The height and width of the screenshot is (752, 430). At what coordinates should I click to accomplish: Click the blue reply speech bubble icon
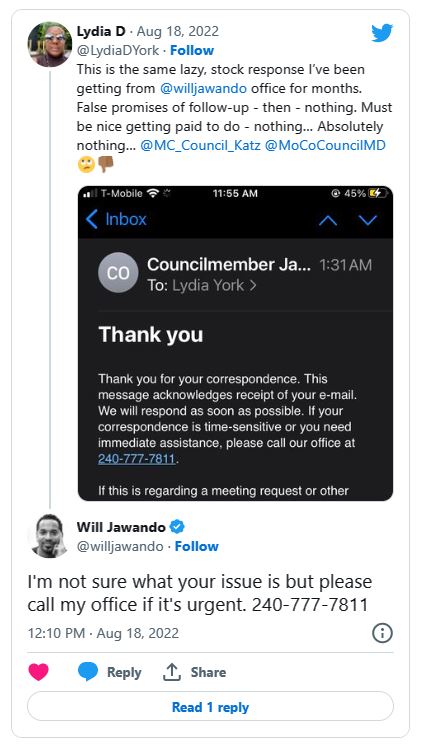88,671
